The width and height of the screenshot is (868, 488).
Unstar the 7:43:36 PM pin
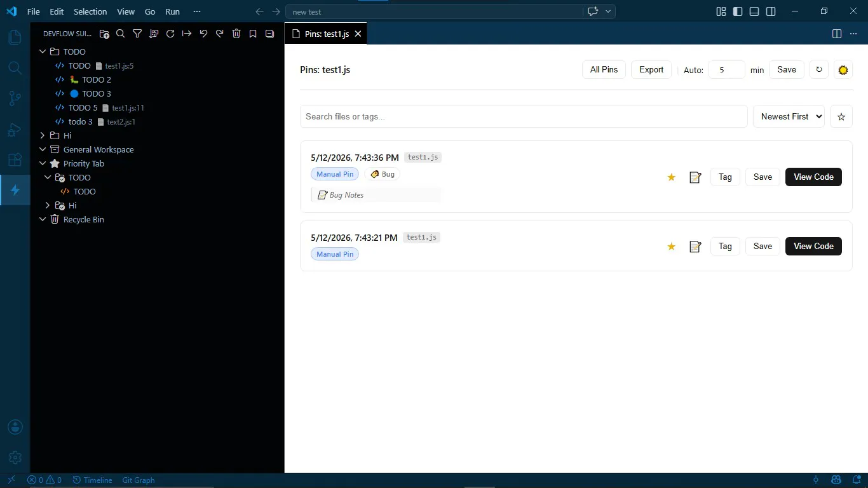[x=671, y=177]
